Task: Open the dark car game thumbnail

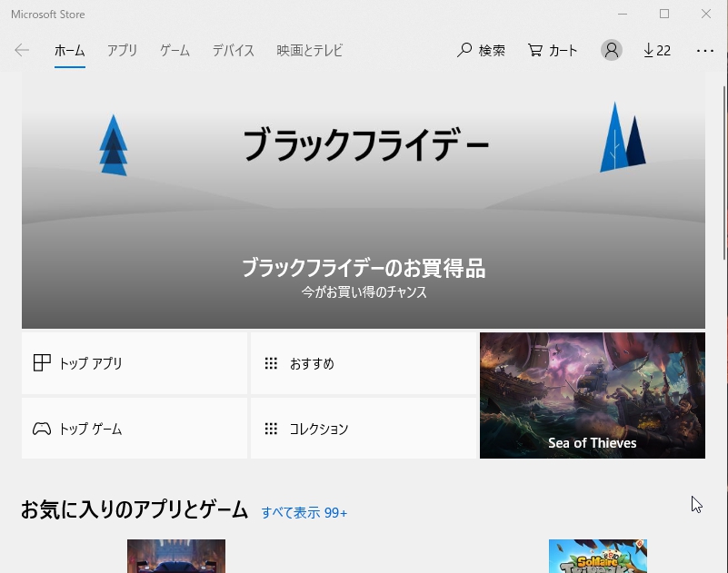Action: click(176, 556)
